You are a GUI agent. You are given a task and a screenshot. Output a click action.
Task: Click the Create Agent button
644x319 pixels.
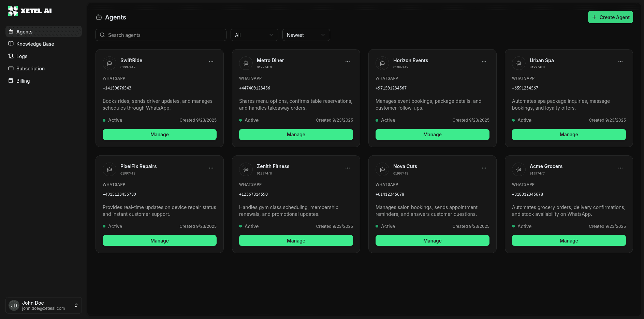[610, 17]
